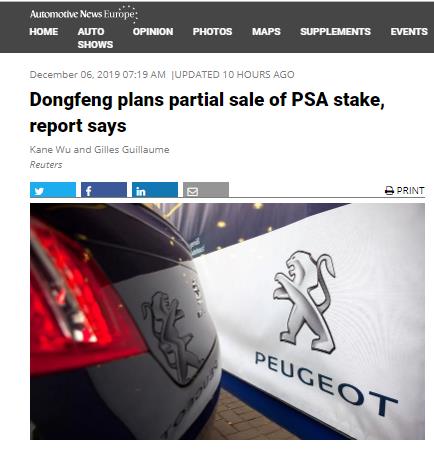
Task: Click the UPDATED 10 HOURS AGO text
Action: (x=235, y=74)
